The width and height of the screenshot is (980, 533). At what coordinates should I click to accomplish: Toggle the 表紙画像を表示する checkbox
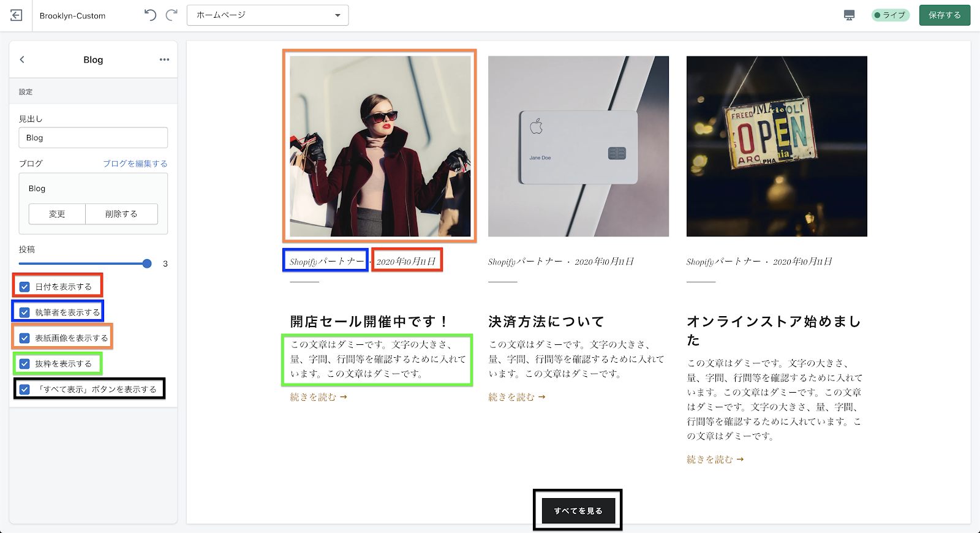[x=24, y=338]
